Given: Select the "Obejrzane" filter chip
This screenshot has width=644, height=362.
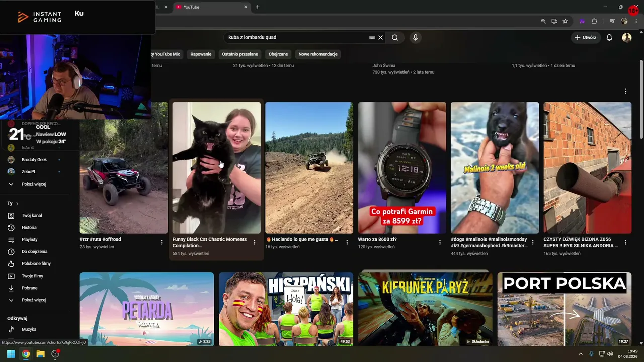Looking at the screenshot, I should 278,54.
